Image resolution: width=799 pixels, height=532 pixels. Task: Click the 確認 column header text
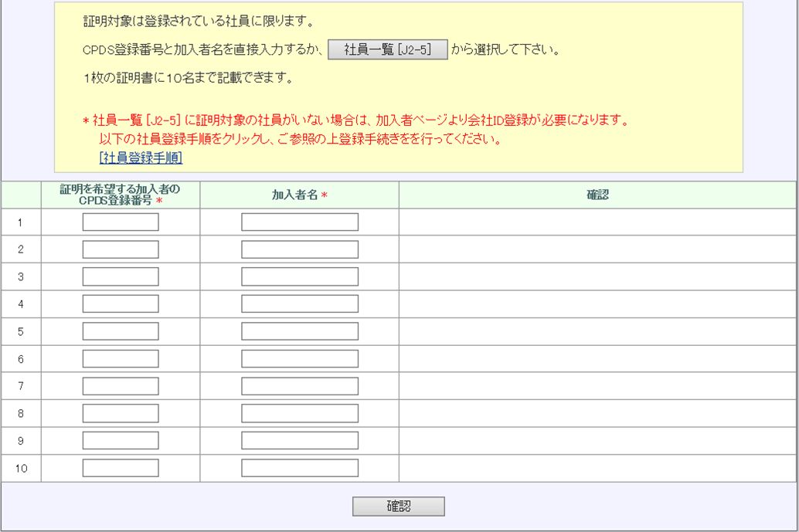click(x=598, y=195)
